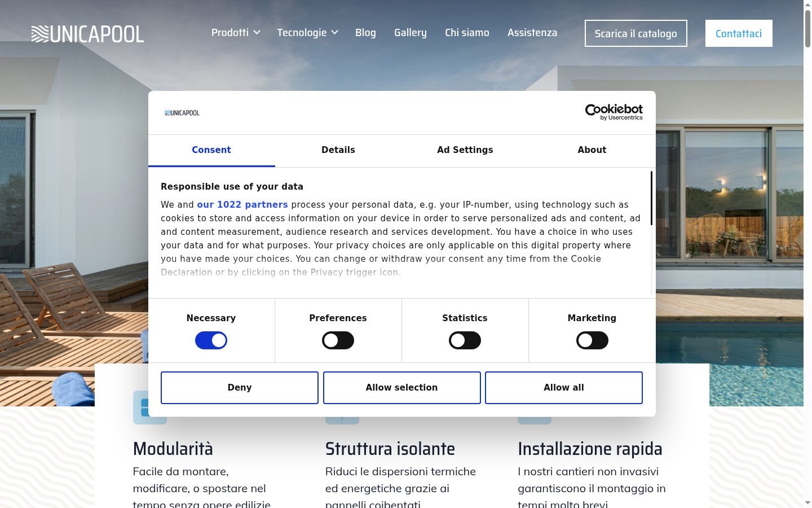Screen dimensions: 812x508
Task: Click the Deny cookies button
Action: coord(240,388)
